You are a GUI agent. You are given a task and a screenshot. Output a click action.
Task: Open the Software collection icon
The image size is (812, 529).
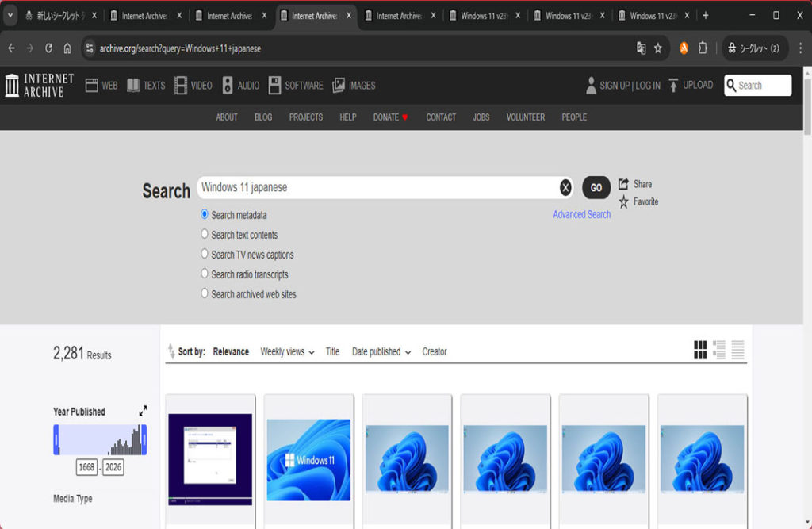(274, 85)
